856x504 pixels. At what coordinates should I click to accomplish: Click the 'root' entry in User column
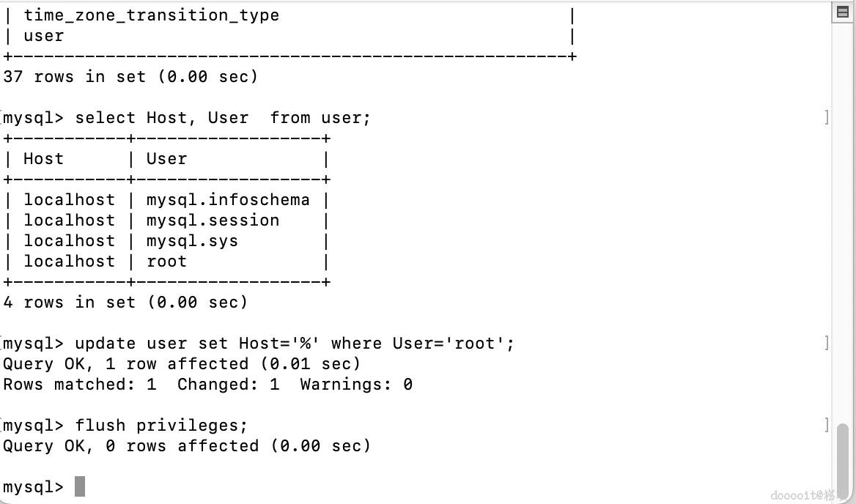pyautogui.click(x=166, y=262)
